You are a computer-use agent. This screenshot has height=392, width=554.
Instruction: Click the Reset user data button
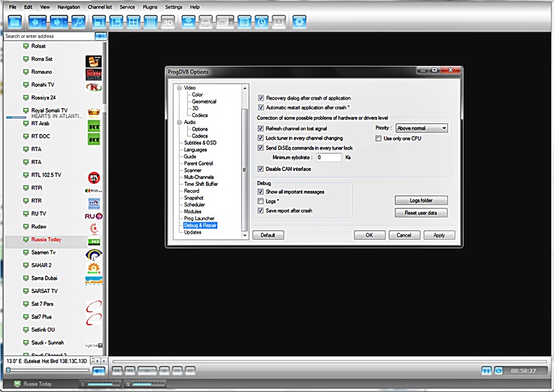click(x=421, y=212)
